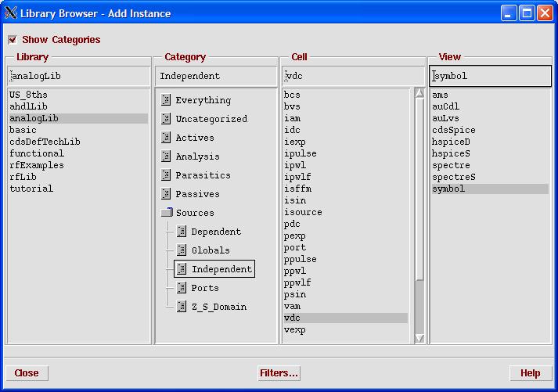Image resolution: width=558 pixels, height=392 pixels.
Task: Click the Library name input field
Action: 78,76
